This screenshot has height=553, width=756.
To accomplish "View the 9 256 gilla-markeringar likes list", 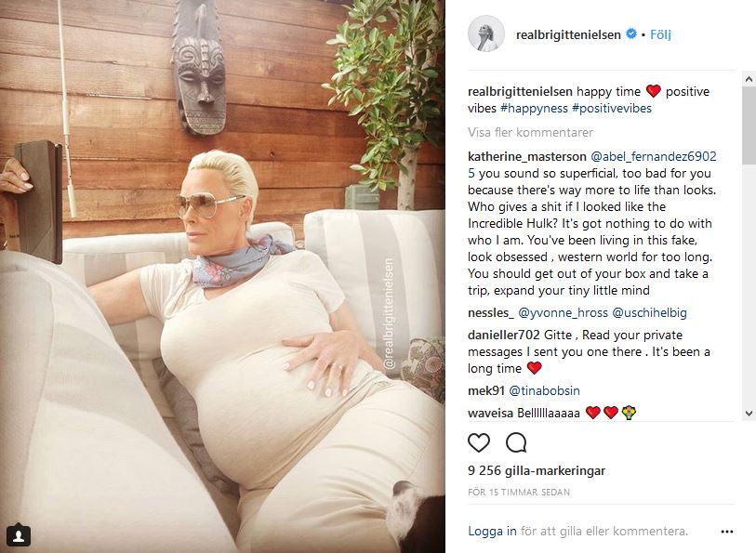I will (537, 470).
